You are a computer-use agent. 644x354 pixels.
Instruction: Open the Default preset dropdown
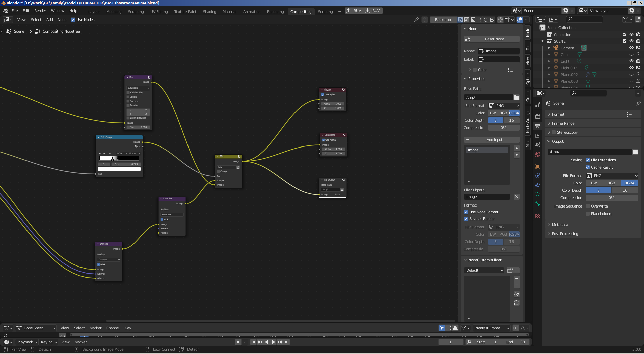pyautogui.click(x=484, y=270)
